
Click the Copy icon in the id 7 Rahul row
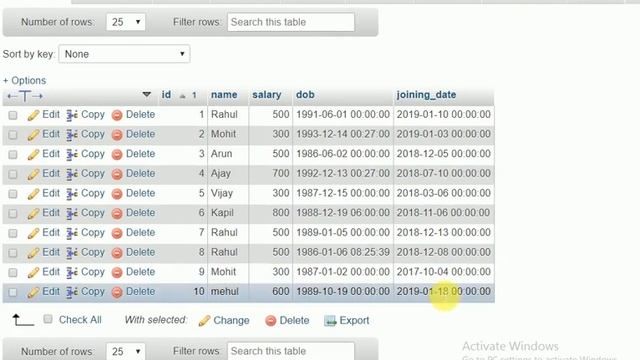(x=72, y=233)
